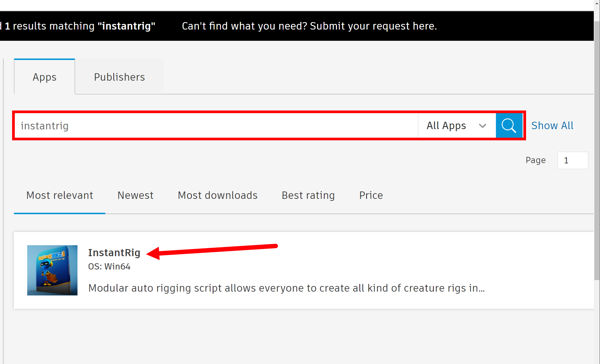Click the Page number input box
The height and width of the screenshot is (364, 600).
coord(572,160)
